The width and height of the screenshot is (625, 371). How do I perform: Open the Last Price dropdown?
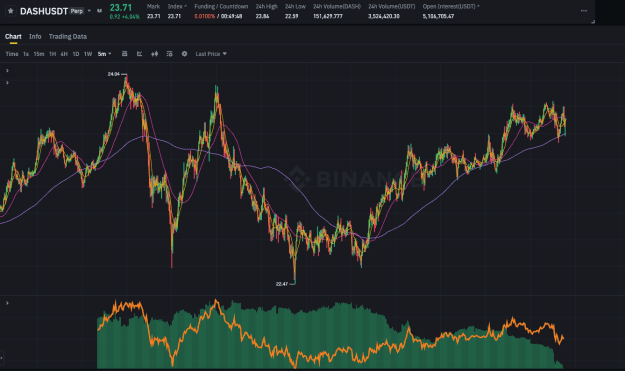tap(211, 54)
